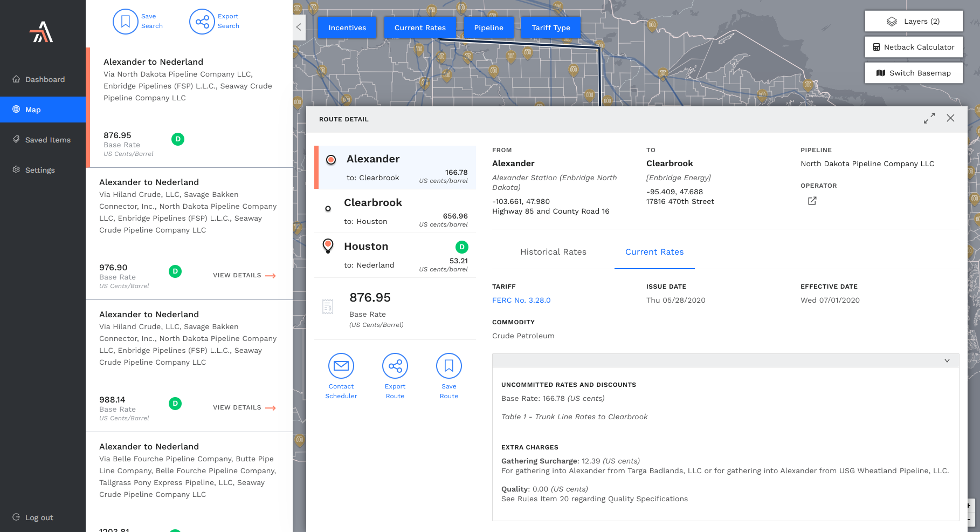
Task: Click the Saved Items tag icon
Action: [x=16, y=139]
